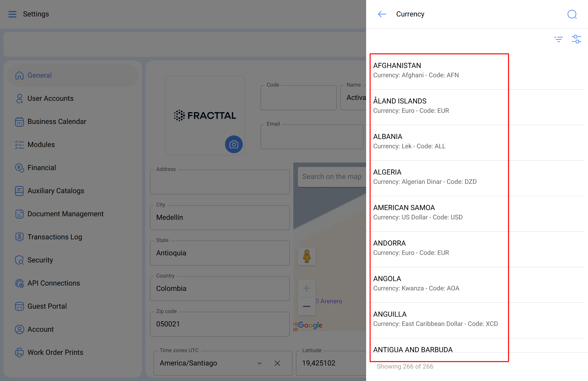Click the back arrow in the Currency panel
The width and height of the screenshot is (588, 381).
coord(382,14)
